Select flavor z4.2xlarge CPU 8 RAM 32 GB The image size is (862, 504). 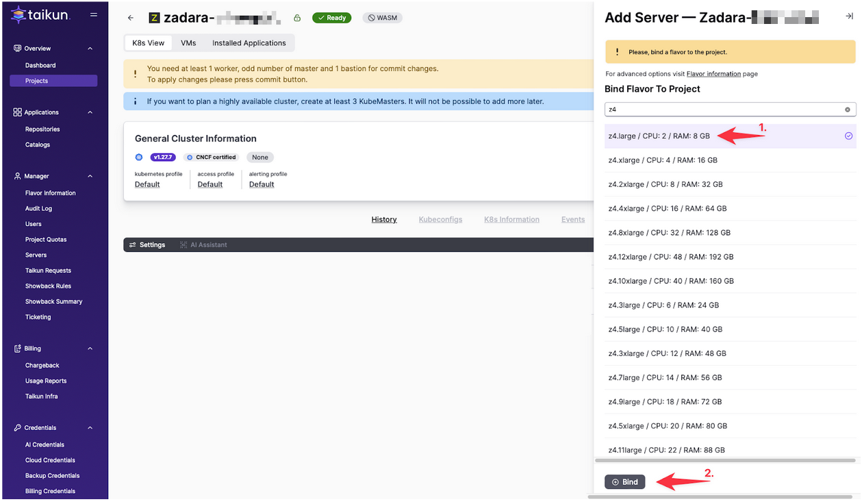coord(731,184)
